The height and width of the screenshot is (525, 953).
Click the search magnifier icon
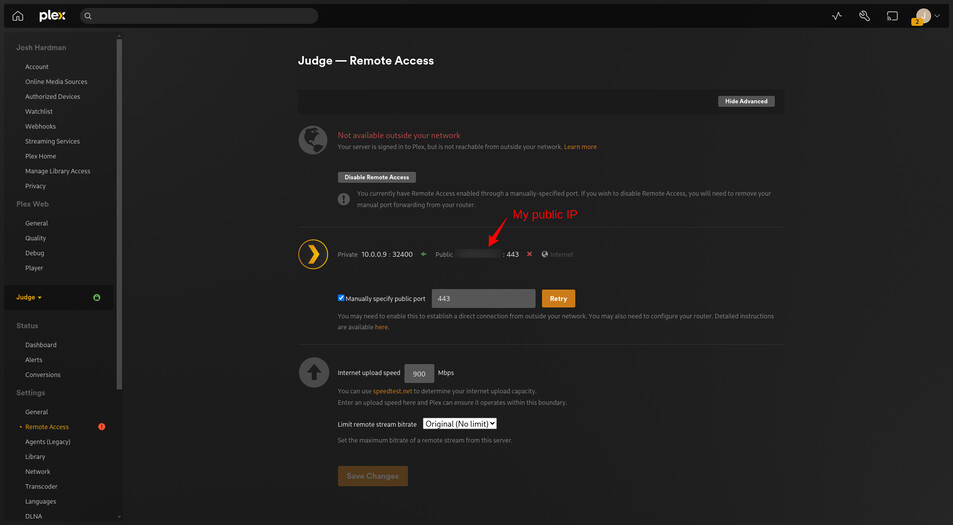(x=88, y=16)
